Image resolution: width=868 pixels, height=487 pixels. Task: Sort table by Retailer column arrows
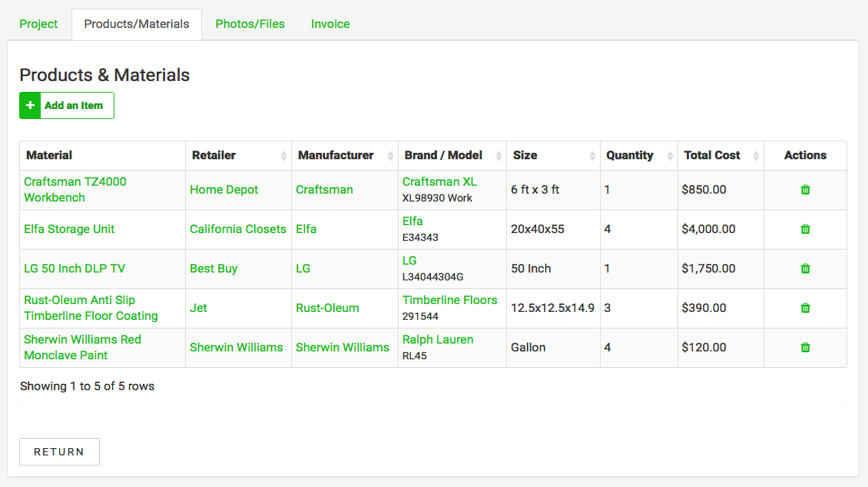284,155
